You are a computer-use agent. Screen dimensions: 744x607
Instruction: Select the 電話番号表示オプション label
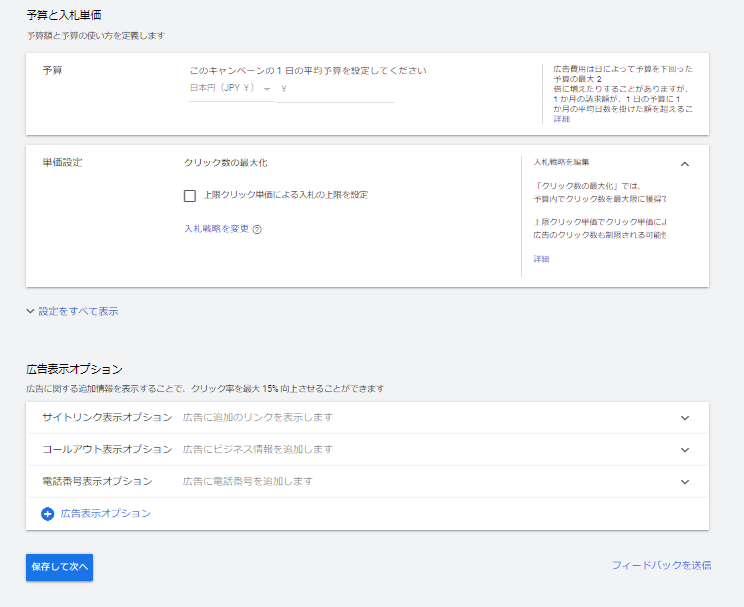(x=97, y=481)
